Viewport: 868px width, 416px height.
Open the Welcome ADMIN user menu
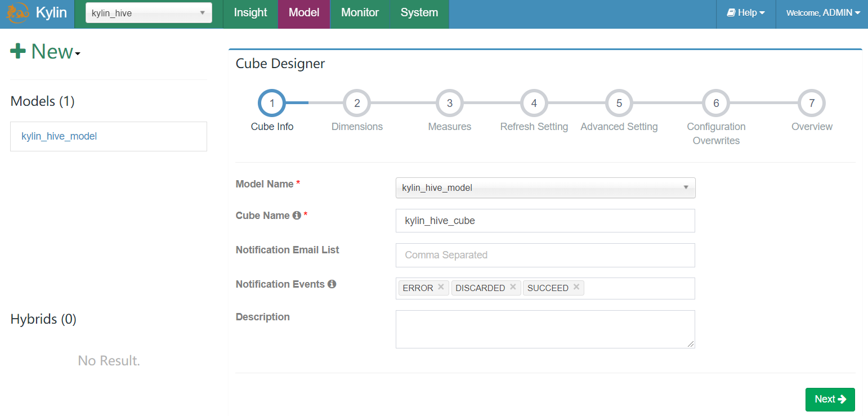pos(822,12)
